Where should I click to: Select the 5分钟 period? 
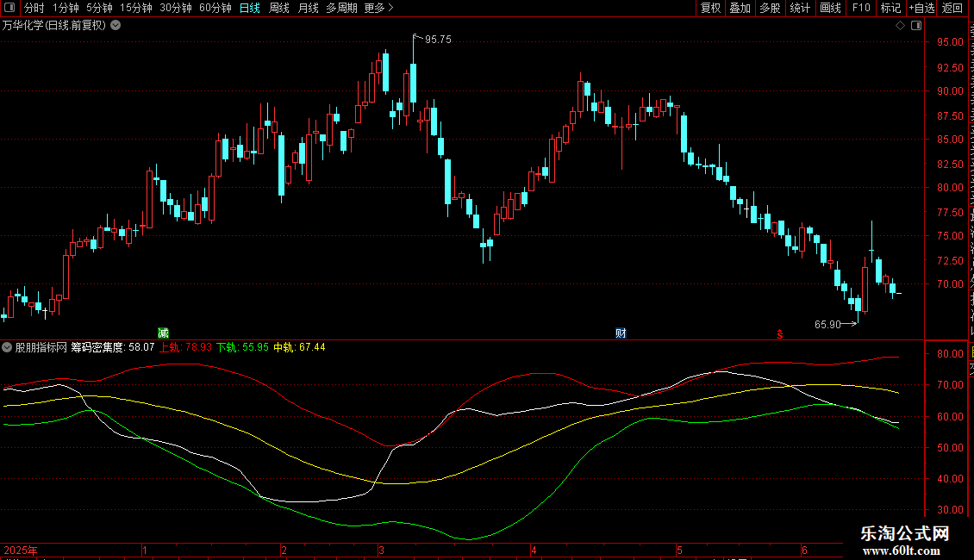point(99,8)
